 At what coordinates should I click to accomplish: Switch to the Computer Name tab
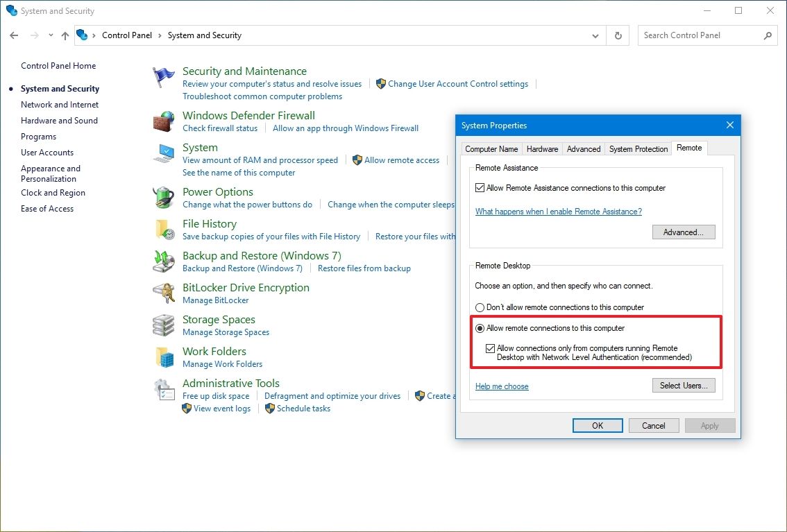coord(491,148)
